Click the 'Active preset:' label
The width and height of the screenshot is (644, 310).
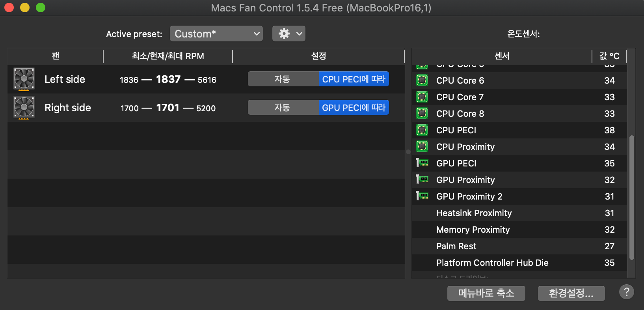[134, 34]
